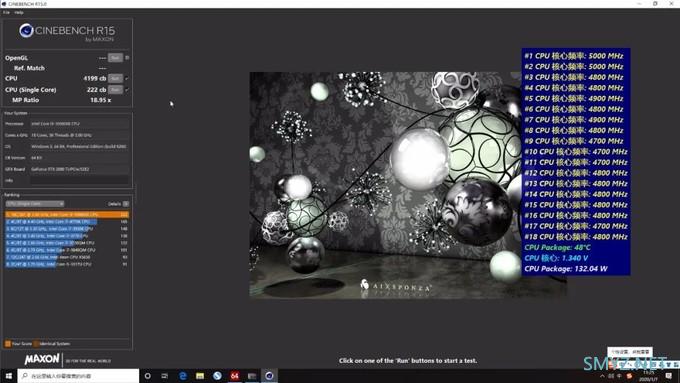680x383 pixels.
Task: Click the OS value field
Action: tap(79, 147)
